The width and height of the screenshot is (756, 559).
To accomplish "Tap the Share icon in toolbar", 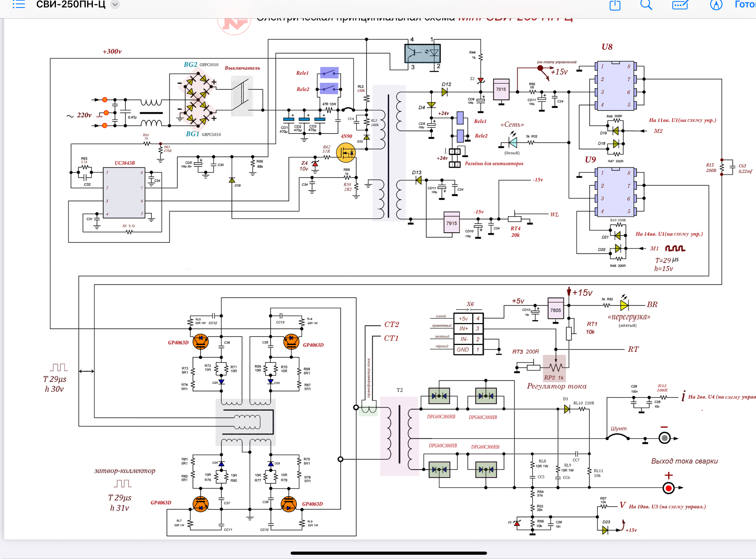I will (615, 5).
